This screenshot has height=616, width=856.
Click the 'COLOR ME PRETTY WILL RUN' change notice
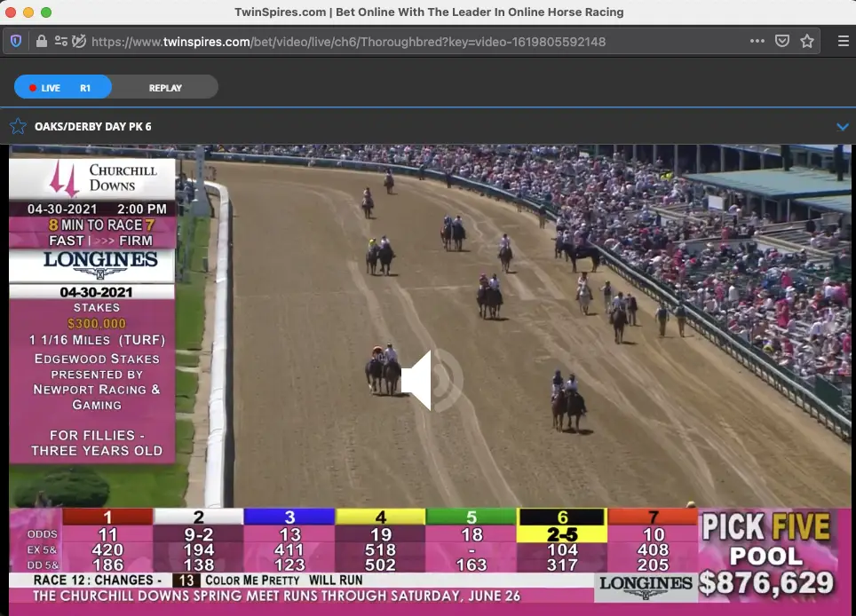click(x=283, y=580)
